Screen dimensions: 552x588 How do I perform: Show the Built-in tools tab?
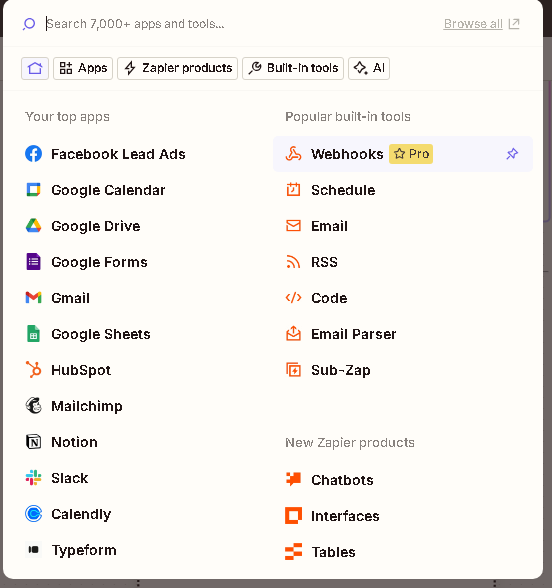pyautogui.click(x=293, y=68)
